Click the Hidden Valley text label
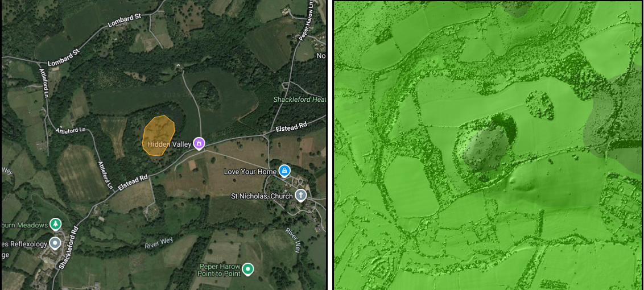This screenshot has height=290, width=644. (x=169, y=144)
